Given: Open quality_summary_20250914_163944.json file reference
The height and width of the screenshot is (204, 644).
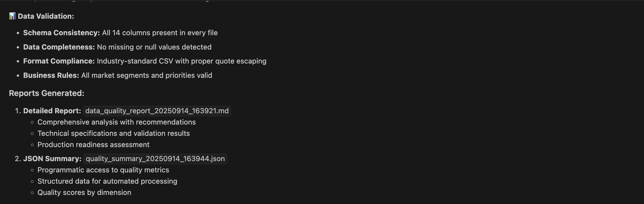Looking at the screenshot, I should pyautogui.click(x=155, y=159).
